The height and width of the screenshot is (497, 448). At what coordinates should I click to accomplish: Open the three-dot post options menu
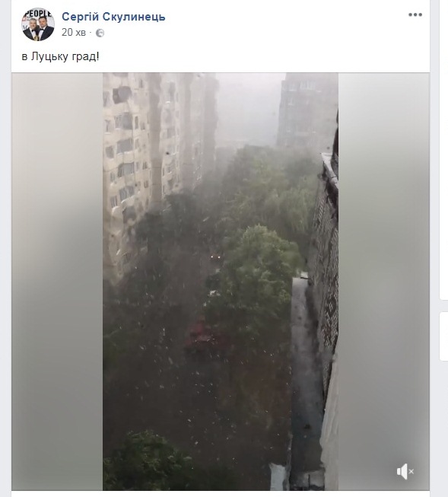click(x=415, y=14)
